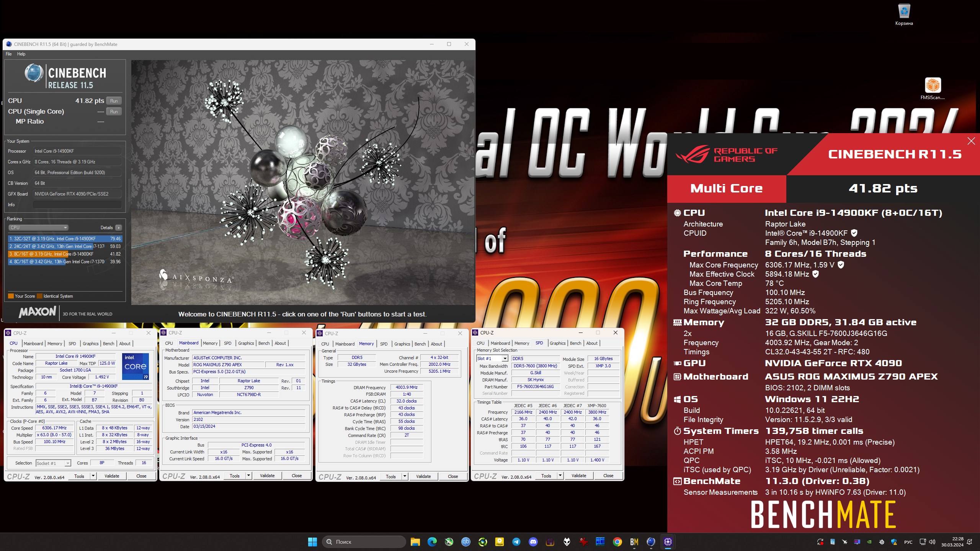Open the Help menu in Cinebench
This screenshot has width=980, height=551.
tap(21, 54)
